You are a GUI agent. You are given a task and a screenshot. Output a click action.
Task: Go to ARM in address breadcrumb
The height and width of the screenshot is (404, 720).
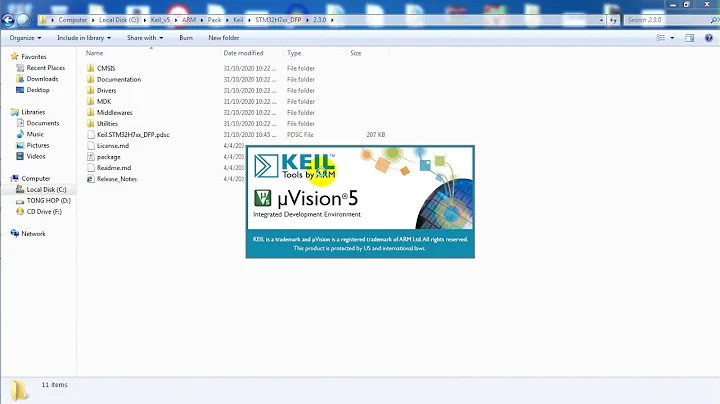point(189,20)
